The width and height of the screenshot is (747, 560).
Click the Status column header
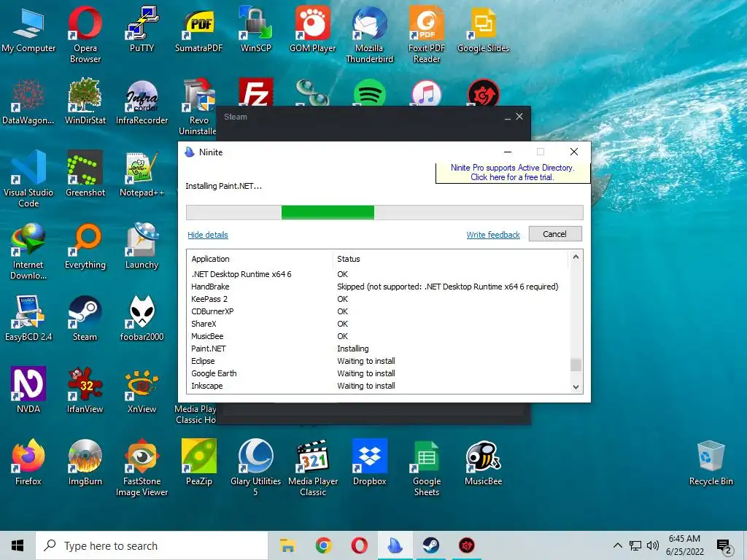click(x=450, y=259)
